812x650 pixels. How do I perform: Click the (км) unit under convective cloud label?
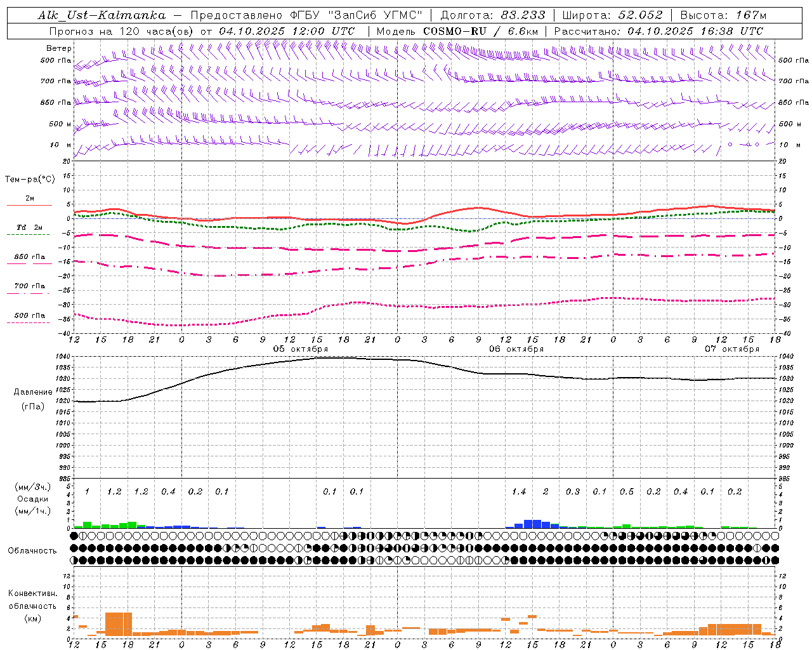point(33,618)
